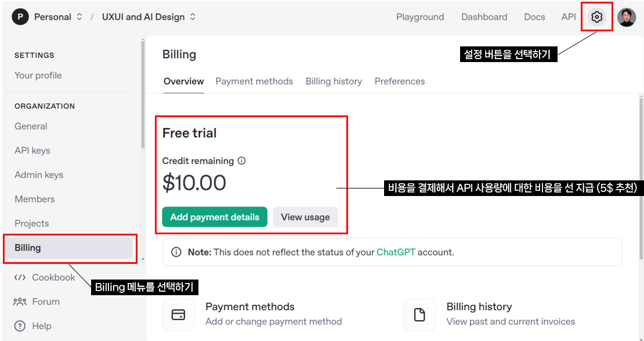
Task: Expand the Personal organization switcher
Action: click(79, 17)
